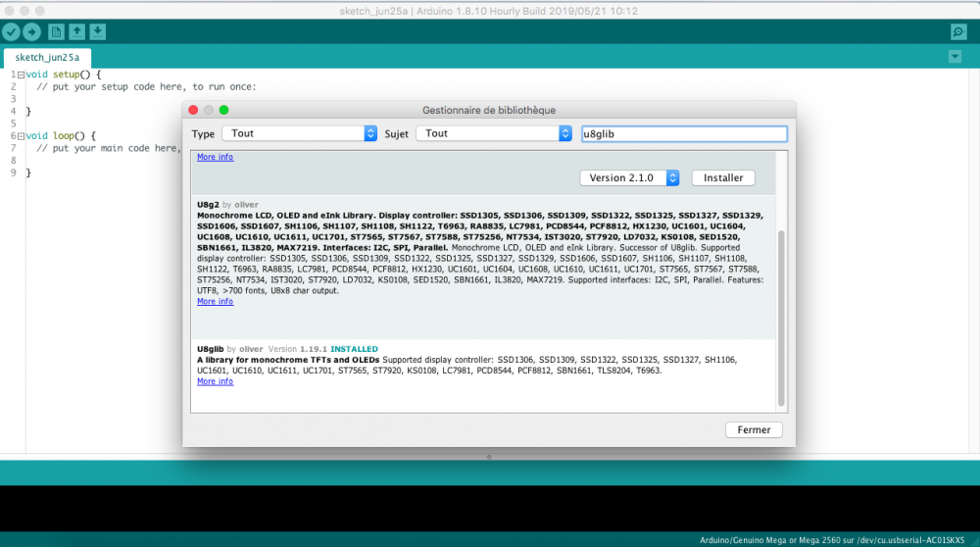Click the board info in status bar

point(832,540)
